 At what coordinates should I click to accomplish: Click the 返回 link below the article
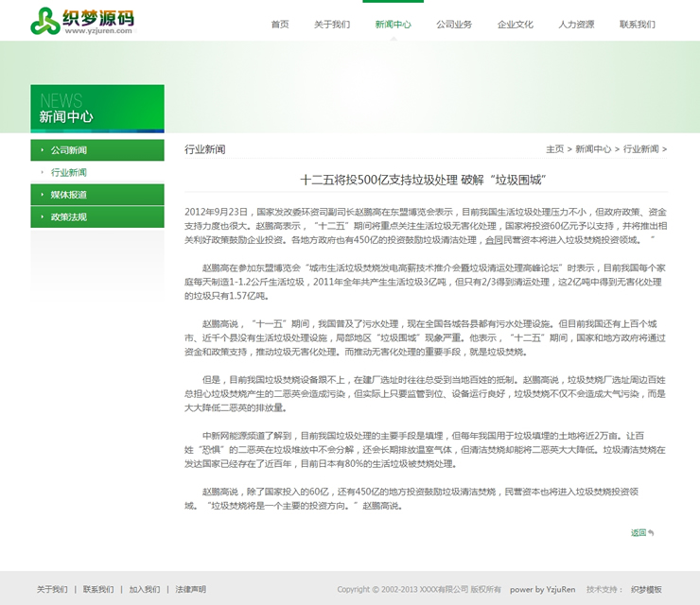(x=639, y=533)
